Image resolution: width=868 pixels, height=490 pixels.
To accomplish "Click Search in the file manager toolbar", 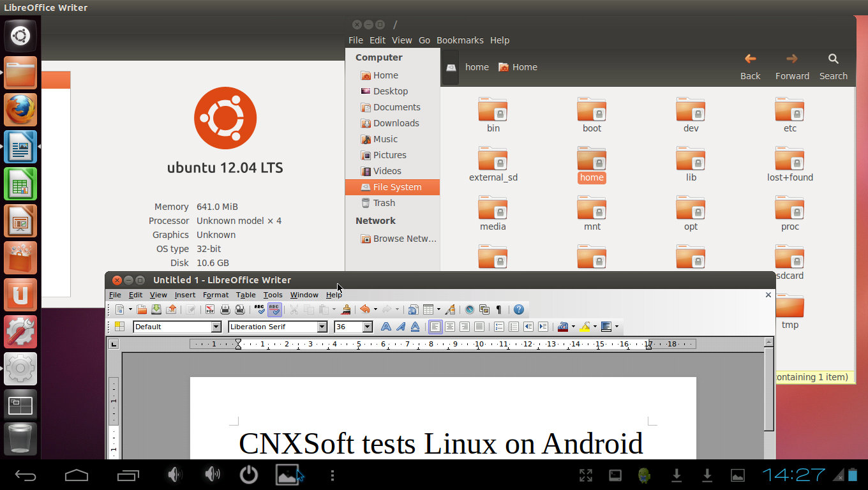I will pyautogui.click(x=834, y=67).
